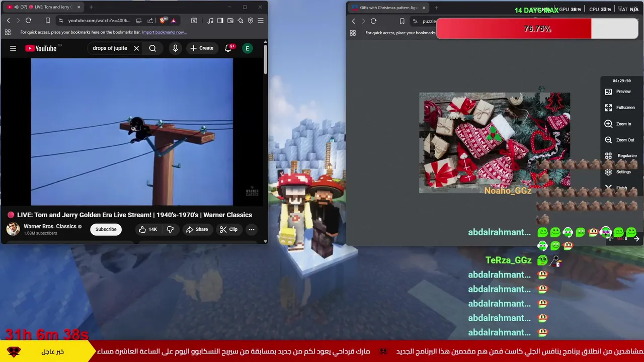Regularize the puzzle pieces
The image size is (644, 362).
click(x=621, y=156)
